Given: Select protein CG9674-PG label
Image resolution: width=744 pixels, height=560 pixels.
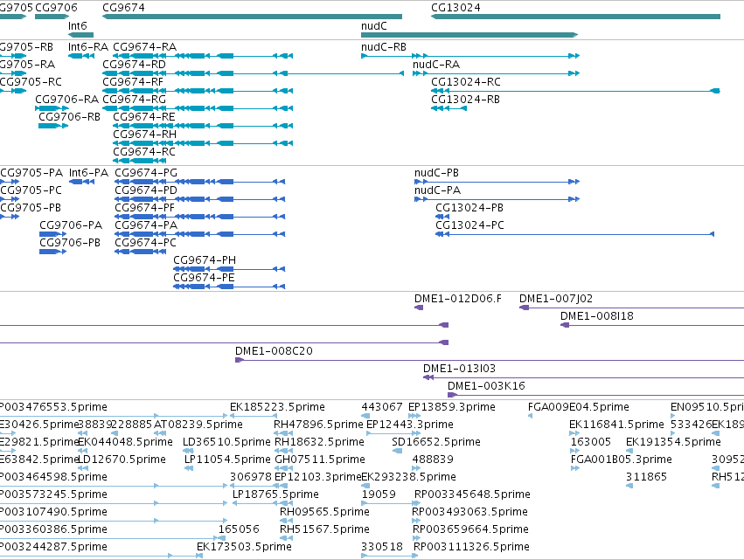Looking at the screenshot, I should tap(146, 173).
